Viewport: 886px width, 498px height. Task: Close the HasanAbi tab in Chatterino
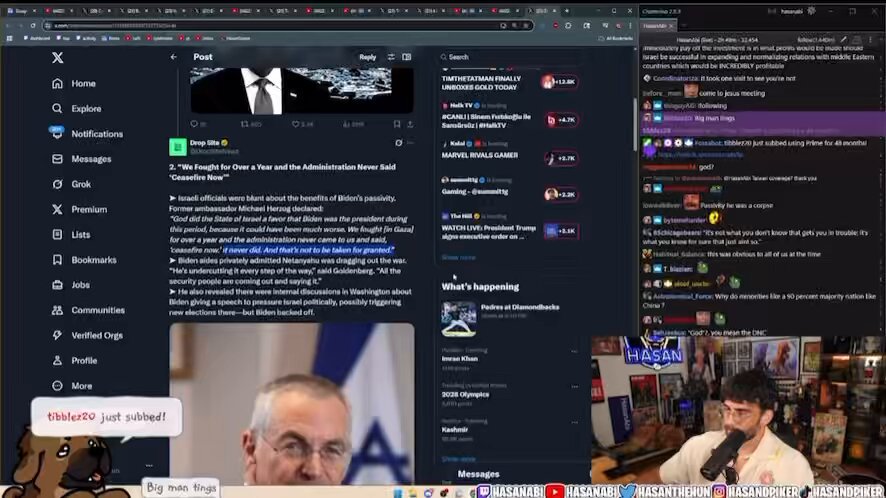pos(671,26)
